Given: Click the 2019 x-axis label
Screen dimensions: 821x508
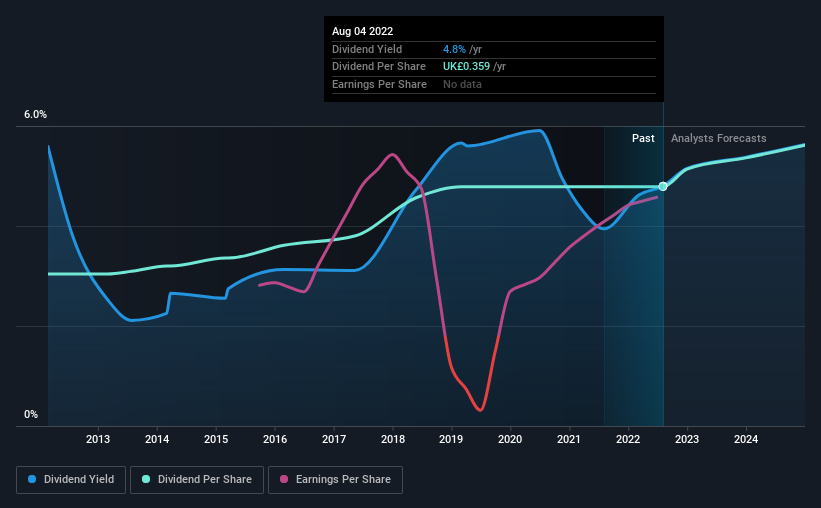Looking at the screenshot, I should pyautogui.click(x=451, y=439).
